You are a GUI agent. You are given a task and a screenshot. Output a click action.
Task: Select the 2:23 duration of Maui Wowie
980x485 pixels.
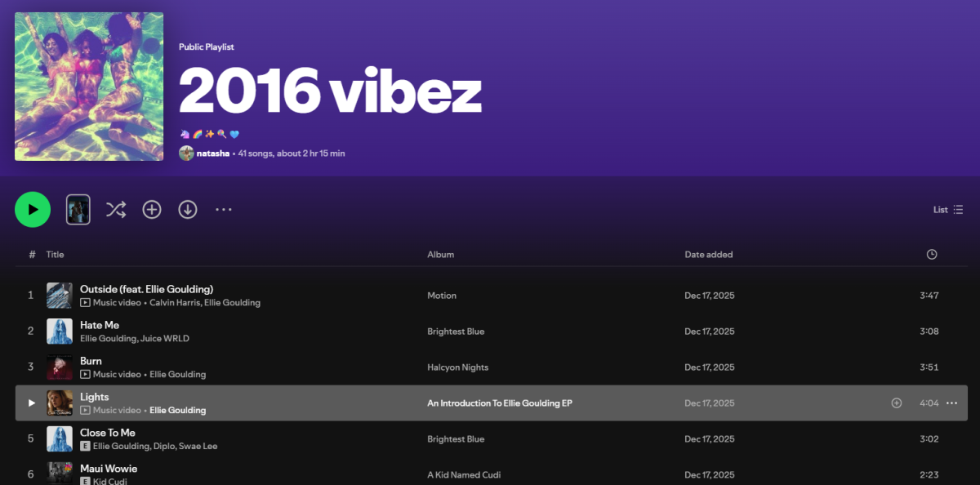click(x=929, y=475)
